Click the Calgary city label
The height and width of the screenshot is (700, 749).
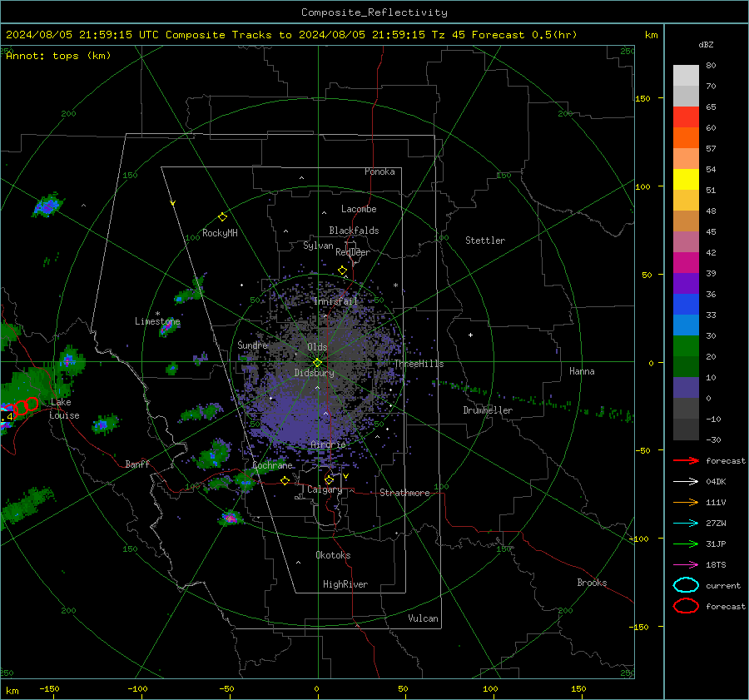(325, 489)
